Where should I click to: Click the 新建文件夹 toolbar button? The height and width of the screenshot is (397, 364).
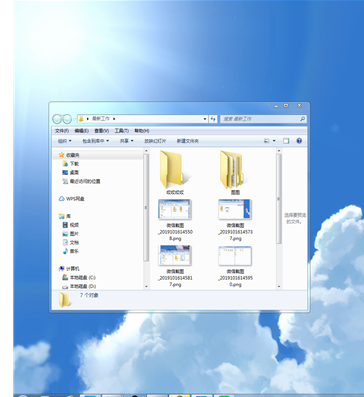tap(187, 141)
